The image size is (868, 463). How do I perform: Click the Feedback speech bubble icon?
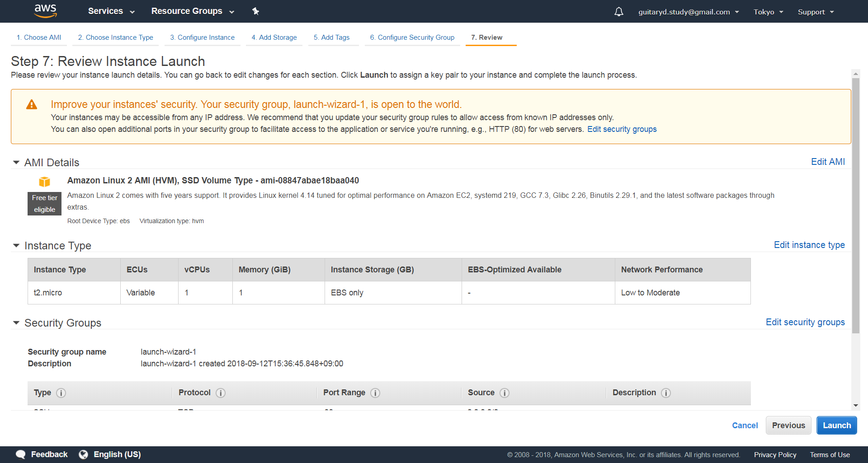pos(21,454)
